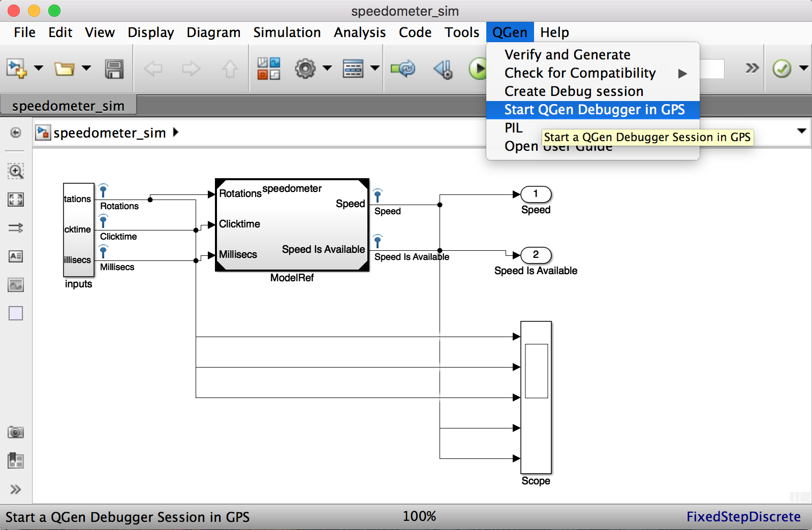Expand the palette double-chevron

pyautogui.click(x=16, y=489)
